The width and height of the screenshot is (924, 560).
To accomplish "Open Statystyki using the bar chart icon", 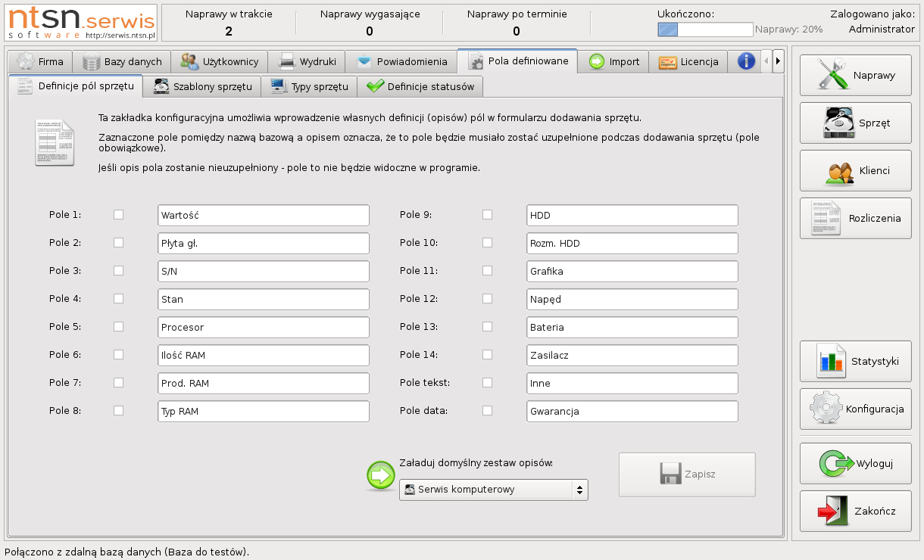I will click(830, 361).
